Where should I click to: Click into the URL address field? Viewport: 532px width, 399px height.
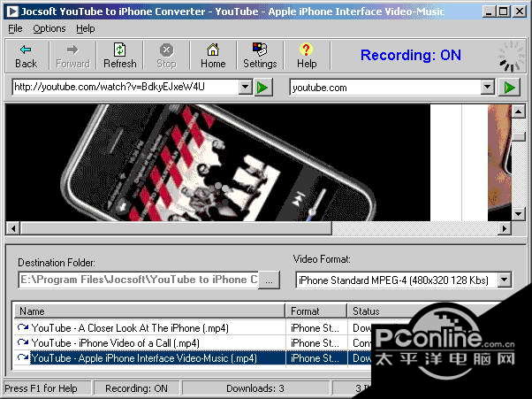tap(125, 88)
